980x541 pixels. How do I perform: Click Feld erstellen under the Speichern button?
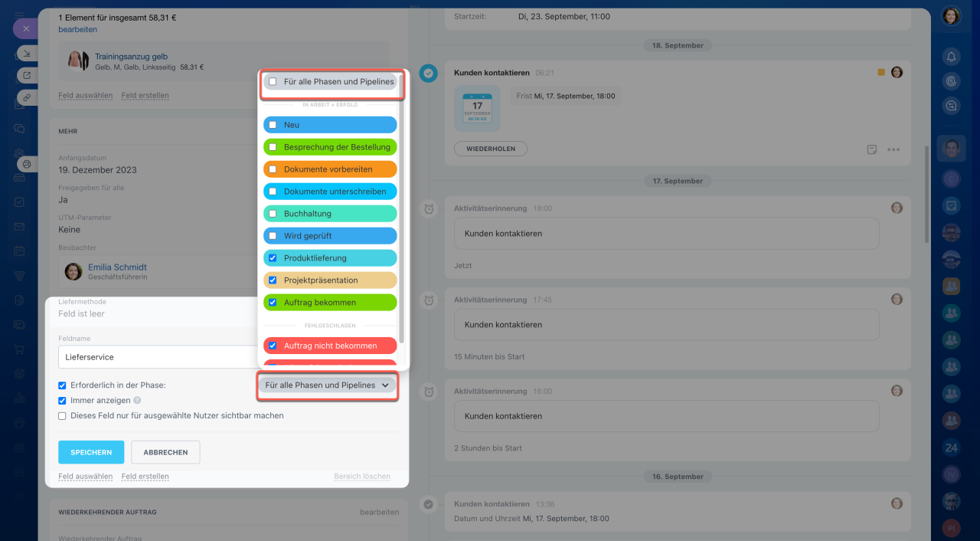point(145,477)
